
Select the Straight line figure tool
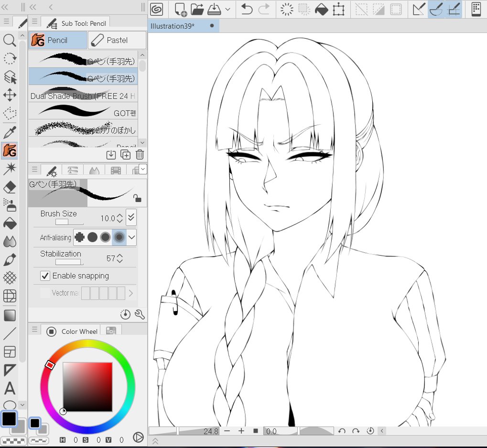(9, 333)
